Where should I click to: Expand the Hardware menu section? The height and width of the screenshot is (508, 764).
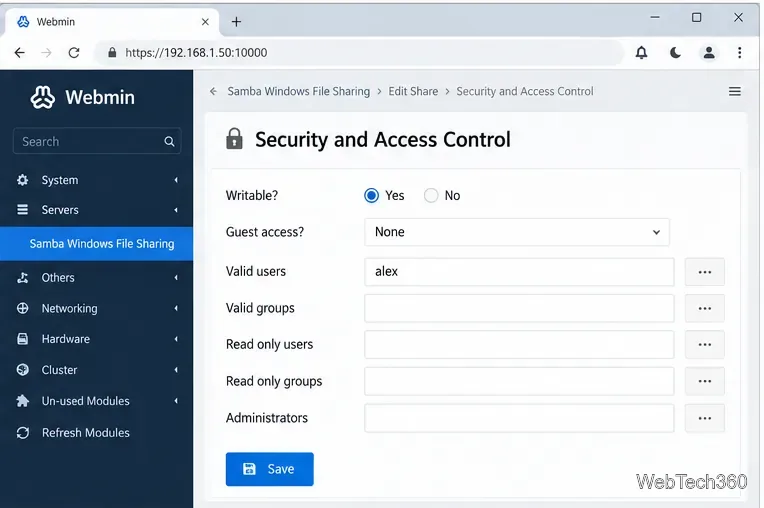coord(176,339)
